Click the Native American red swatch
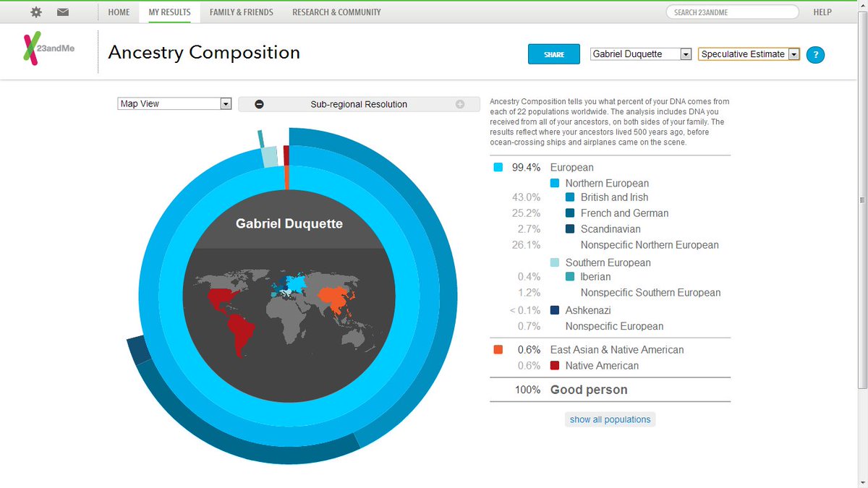 (556, 366)
